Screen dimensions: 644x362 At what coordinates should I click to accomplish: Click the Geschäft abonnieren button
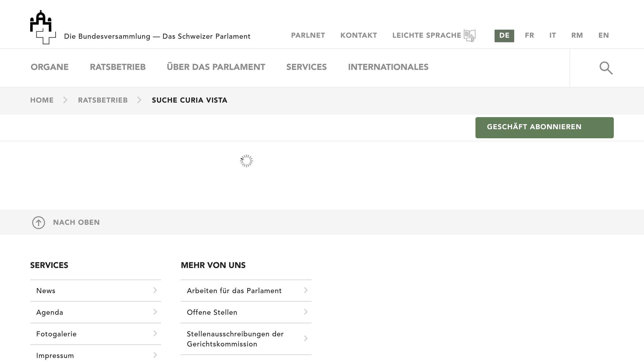point(544,128)
